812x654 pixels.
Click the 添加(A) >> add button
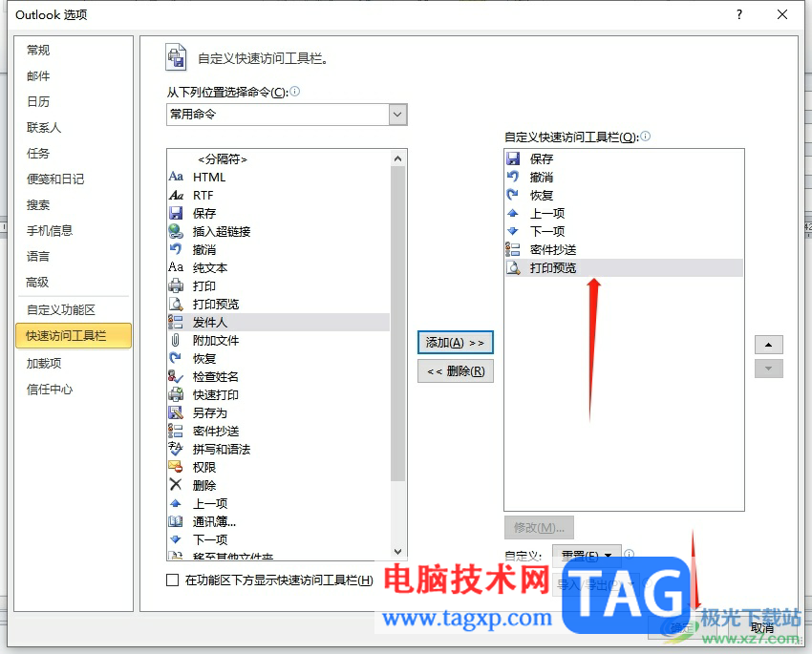pyautogui.click(x=455, y=343)
